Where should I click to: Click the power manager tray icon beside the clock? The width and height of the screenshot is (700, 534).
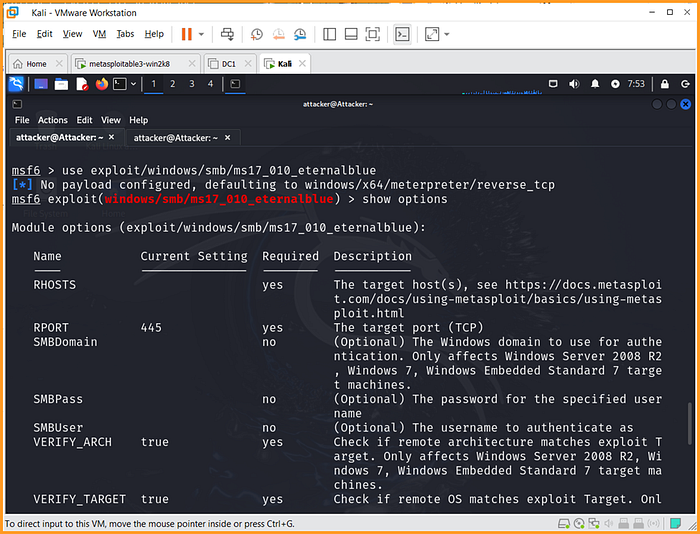coord(615,84)
